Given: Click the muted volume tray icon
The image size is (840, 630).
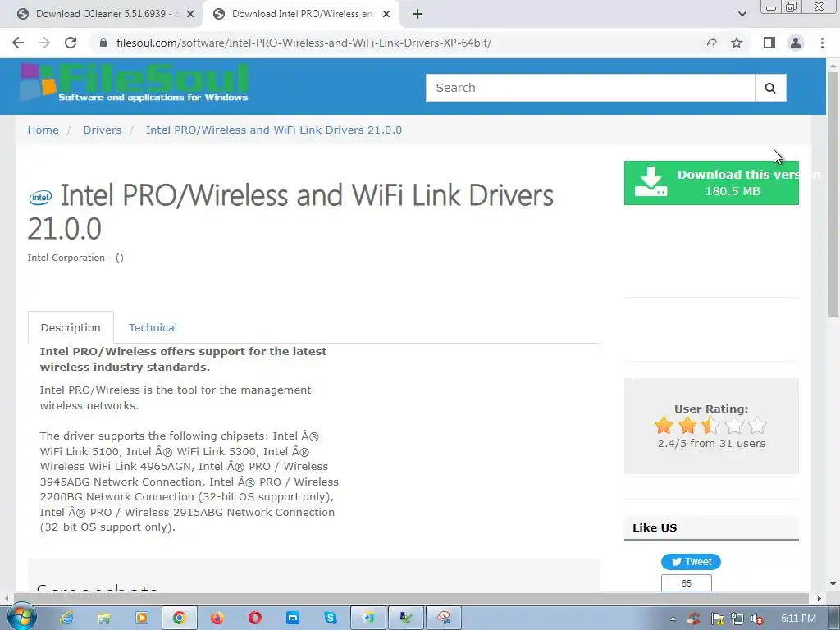Looking at the screenshot, I should [757, 619].
